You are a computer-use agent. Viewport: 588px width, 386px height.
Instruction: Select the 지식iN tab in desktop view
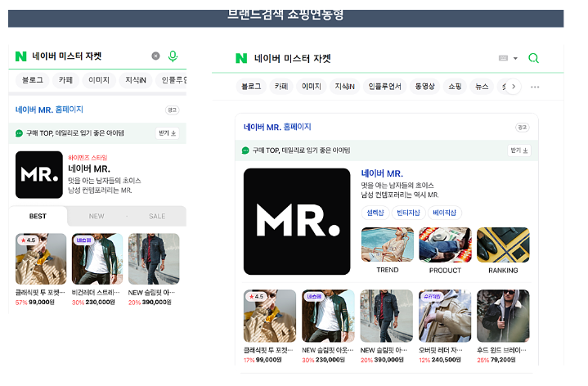pyautogui.click(x=344, y=87)
